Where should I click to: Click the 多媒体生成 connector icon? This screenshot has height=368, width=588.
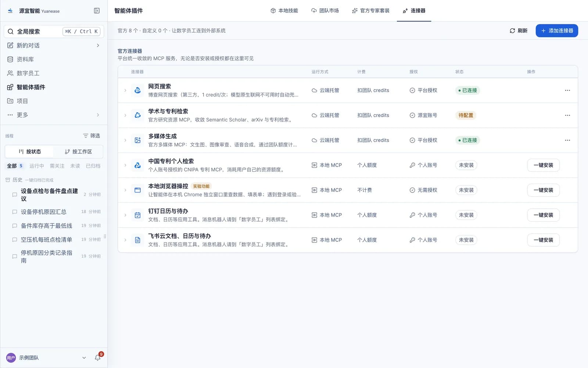click(137, 140)
